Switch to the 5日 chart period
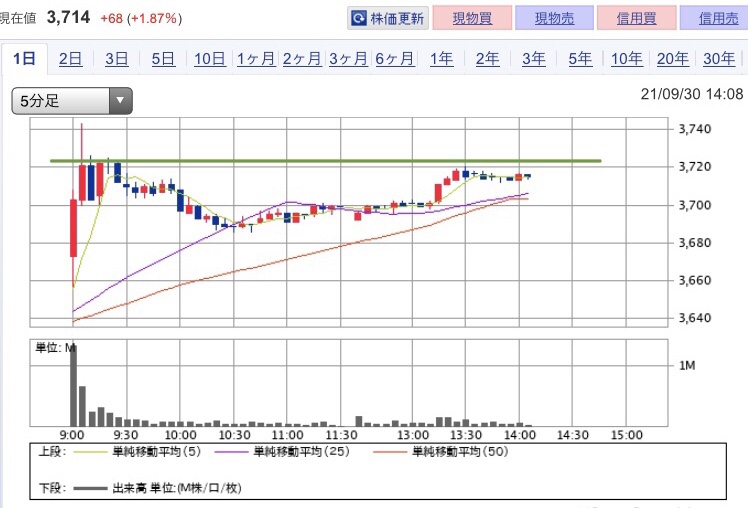 pos(163,59)
